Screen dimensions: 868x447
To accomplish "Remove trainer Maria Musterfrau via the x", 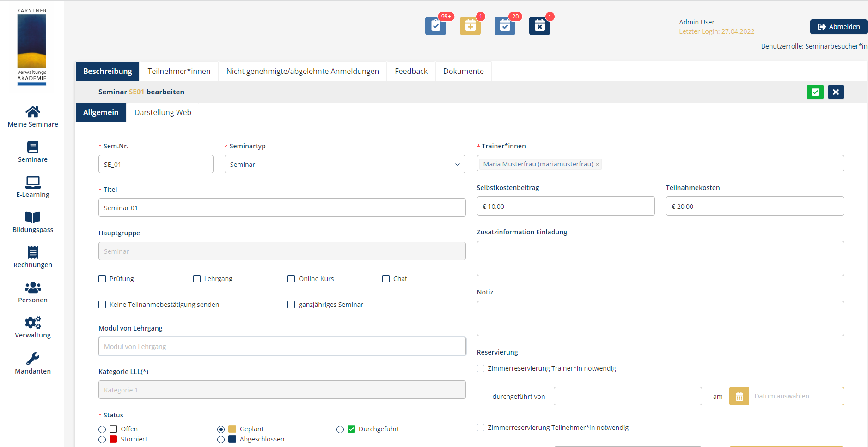I will (x=597, y=165).
